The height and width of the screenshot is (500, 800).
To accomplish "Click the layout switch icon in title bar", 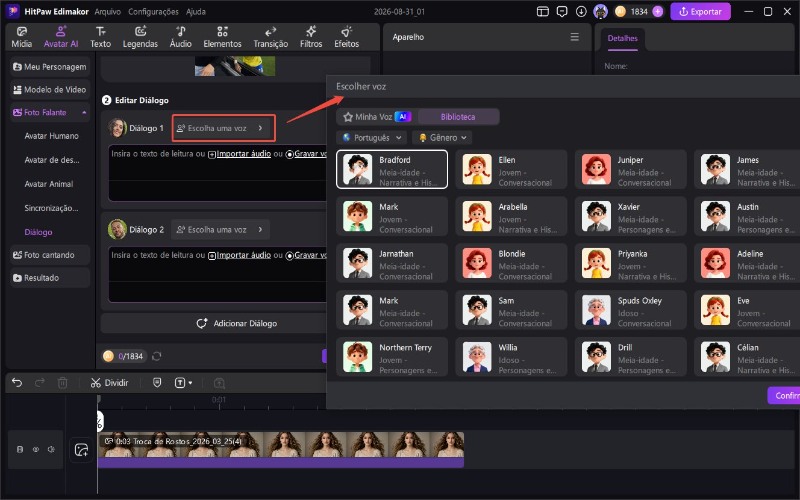I will [x=543, y=11].
